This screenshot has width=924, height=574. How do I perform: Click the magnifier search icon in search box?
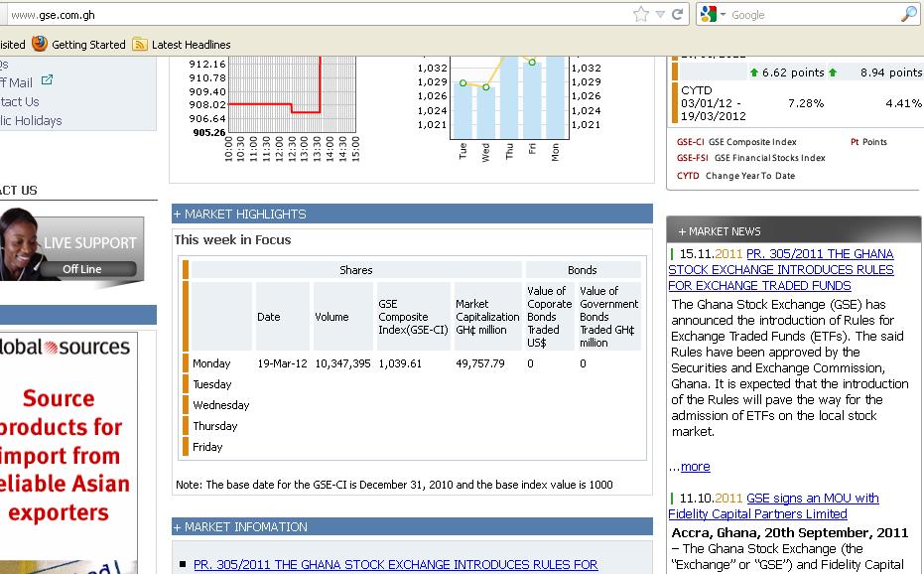coord(909,14)
